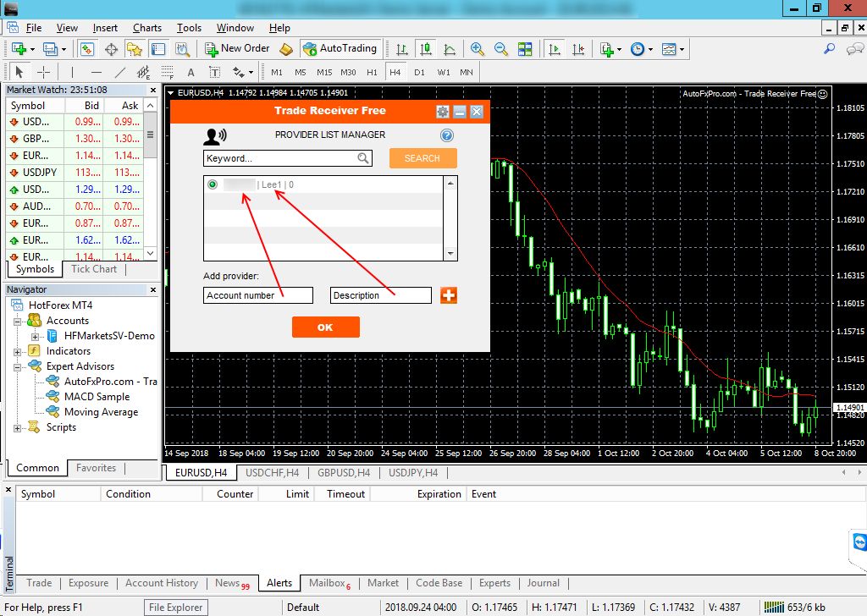Select the Crosshair cursor tool
867x616 pixels.
[44, 72]
